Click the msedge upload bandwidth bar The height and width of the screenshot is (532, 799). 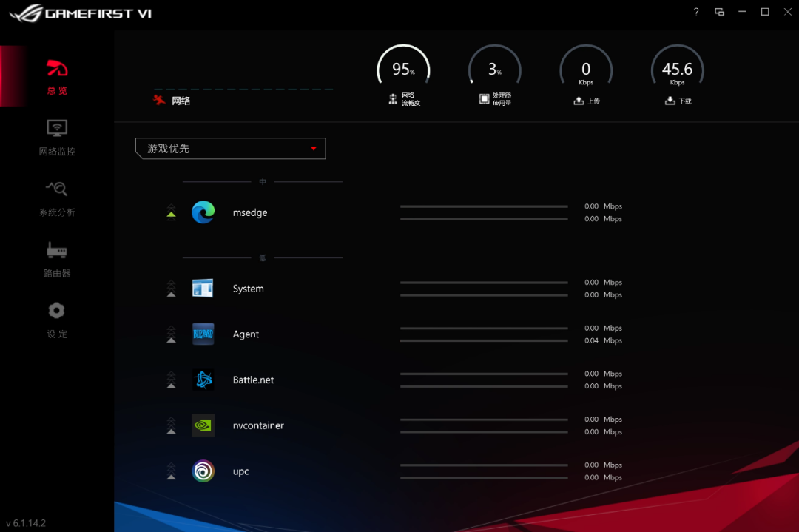(484, 206)
